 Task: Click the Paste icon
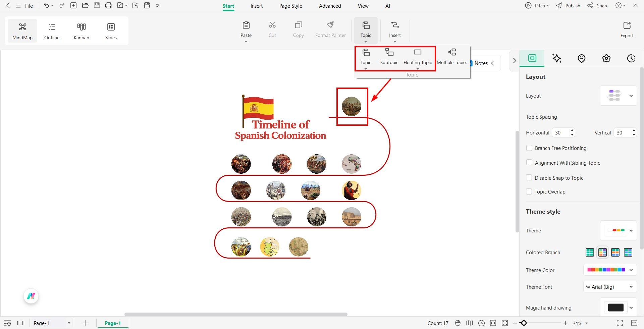click(x=246, y=25)
